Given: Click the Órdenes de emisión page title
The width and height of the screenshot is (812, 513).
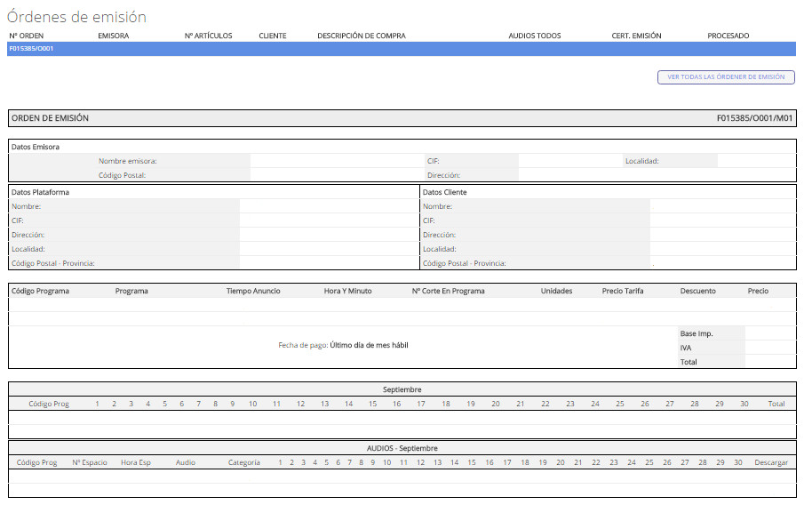Looking at the screenshot, I should click(76, 17).
